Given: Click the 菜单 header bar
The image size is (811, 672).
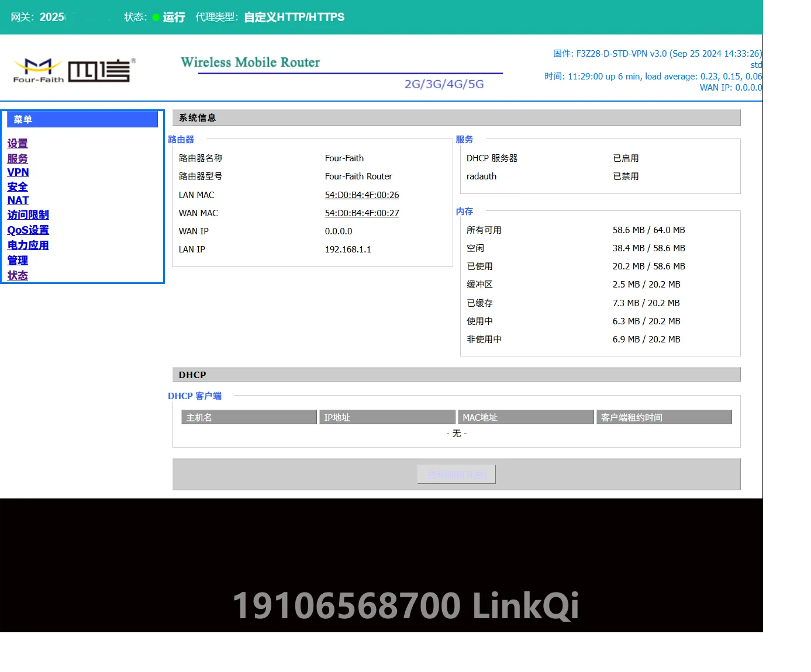Looking at the screenshot, I should click(x=82, y=119).
